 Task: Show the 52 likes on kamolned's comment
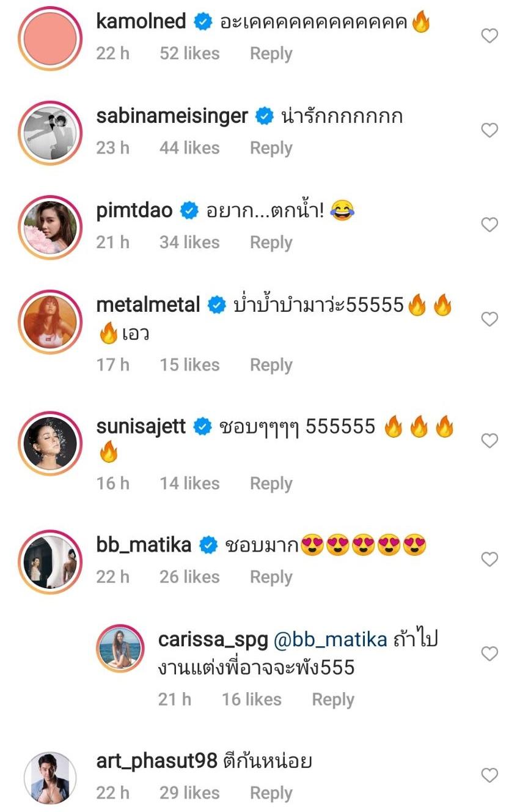(189, 54)
